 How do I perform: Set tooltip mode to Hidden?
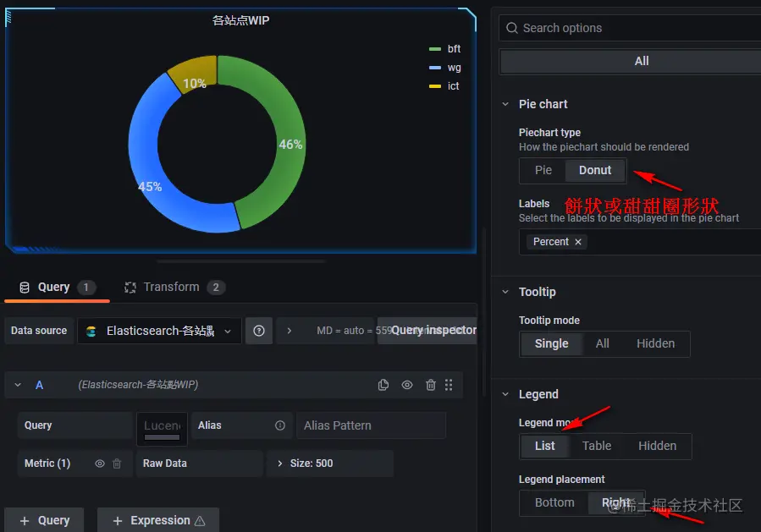pos(656,344)
